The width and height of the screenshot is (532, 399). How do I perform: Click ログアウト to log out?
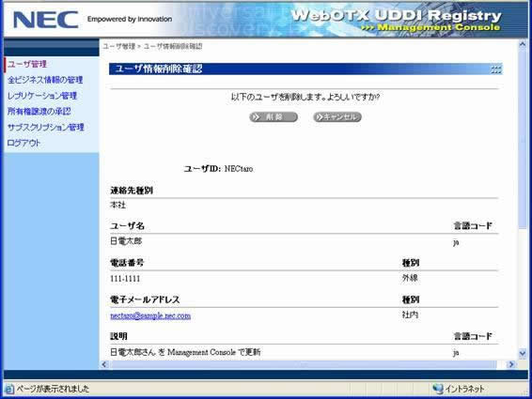pyautogui.click(x=23, y=143)
